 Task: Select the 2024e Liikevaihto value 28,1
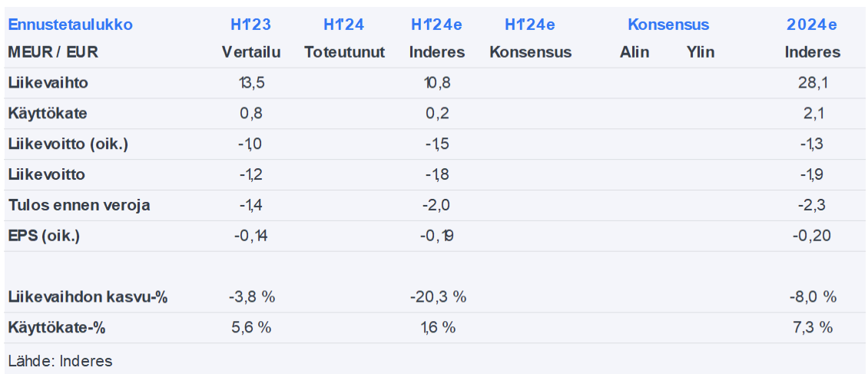812,83
